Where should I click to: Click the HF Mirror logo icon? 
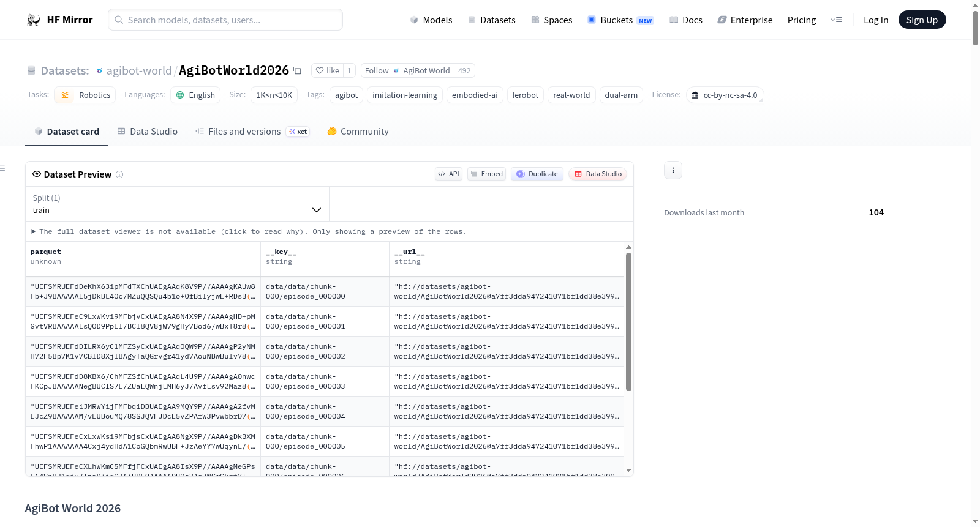(34, 20)
